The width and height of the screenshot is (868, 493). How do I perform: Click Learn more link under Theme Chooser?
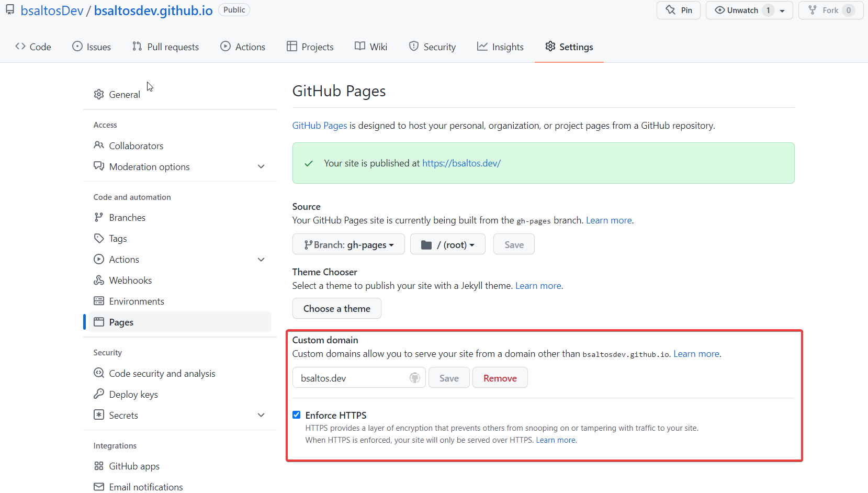[538, 286]
